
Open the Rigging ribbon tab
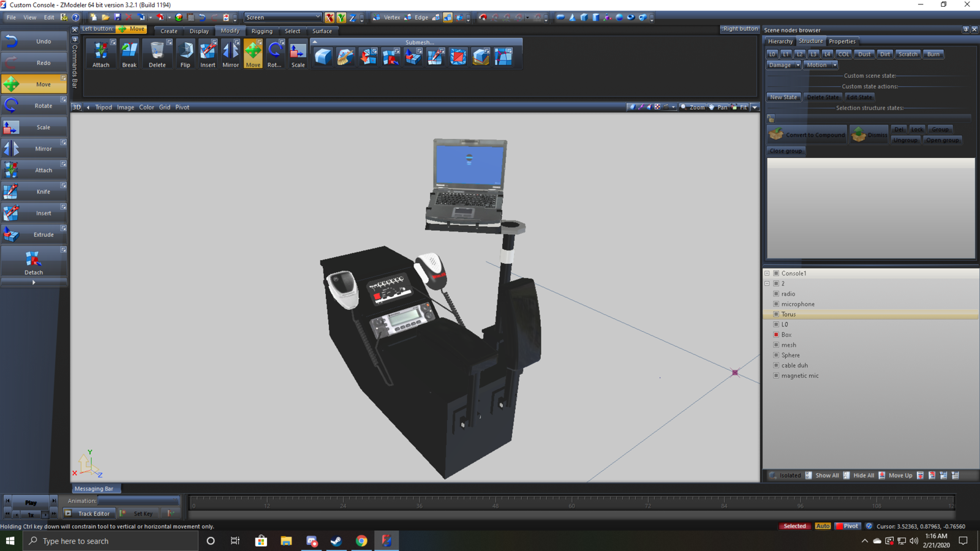(x=262, y=31)
